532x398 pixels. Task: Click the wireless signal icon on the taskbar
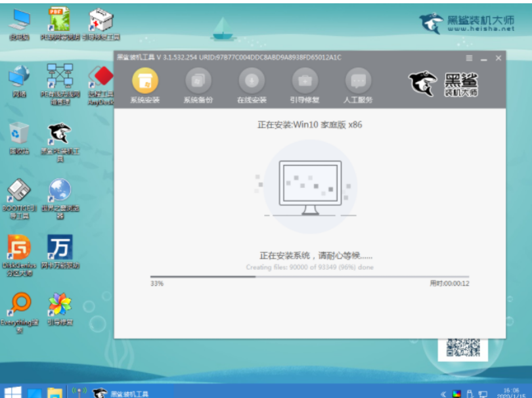(x=79, y=392)
